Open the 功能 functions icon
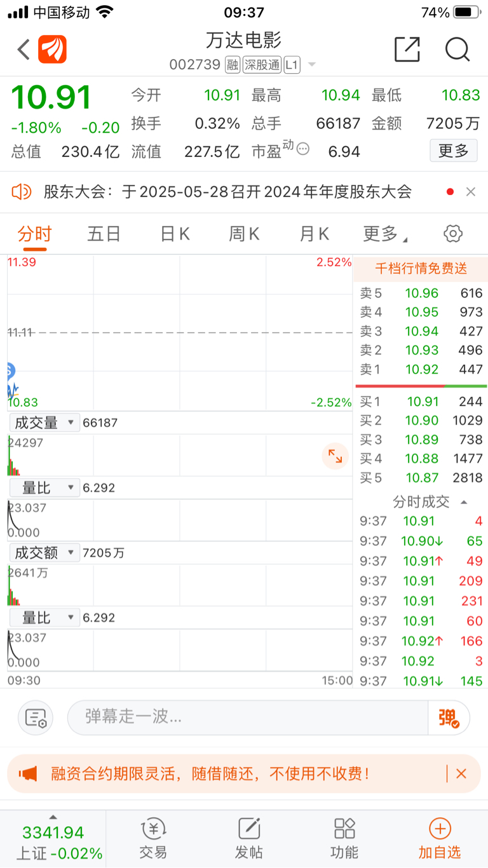The image size is (488, 868). 344,839
